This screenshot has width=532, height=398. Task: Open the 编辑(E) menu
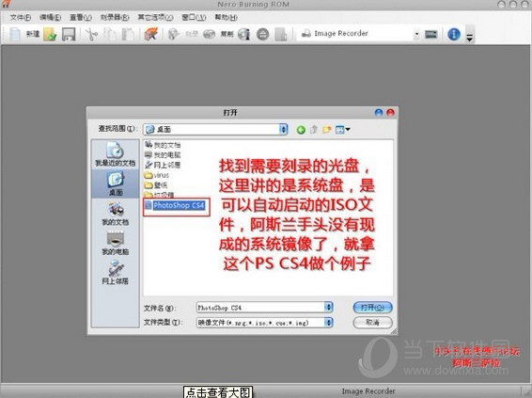pos(50,17)
